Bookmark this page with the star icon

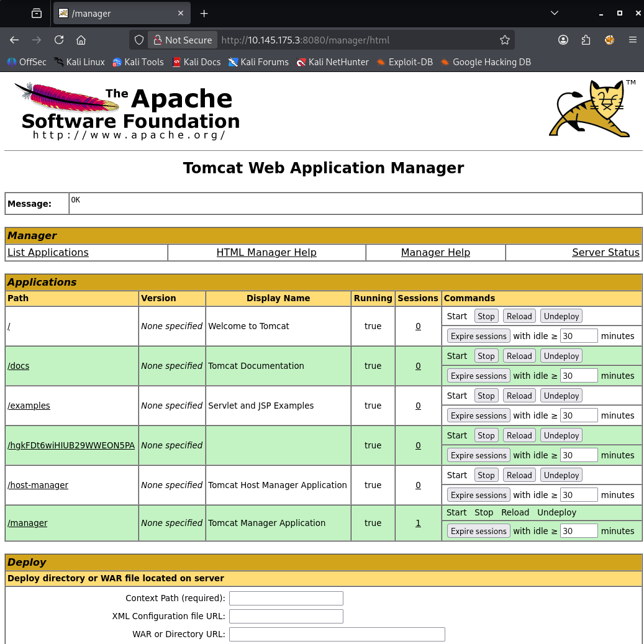pyautogui.click(x=505, y=40)
